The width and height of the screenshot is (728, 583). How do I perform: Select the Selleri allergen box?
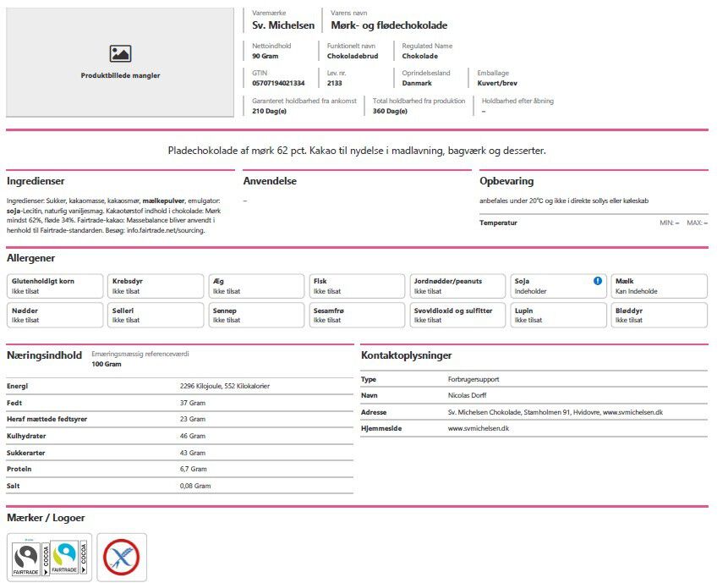(x=156, y=316)
